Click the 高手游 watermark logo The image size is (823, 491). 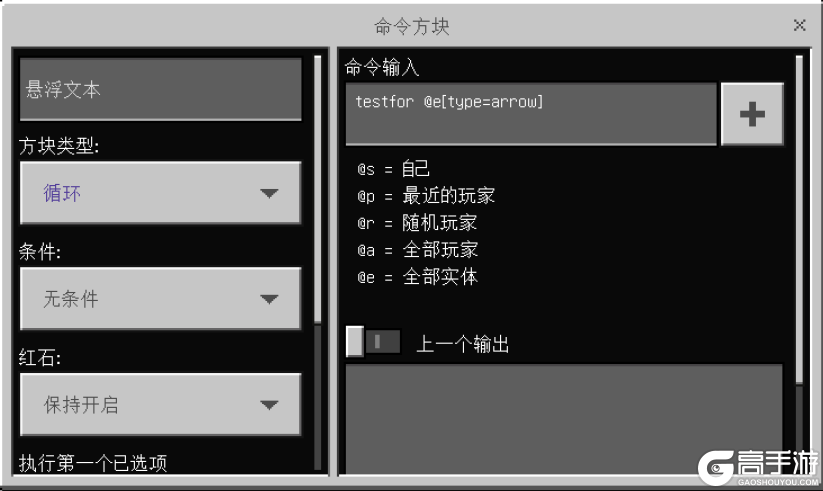click(x=757, y=467)
